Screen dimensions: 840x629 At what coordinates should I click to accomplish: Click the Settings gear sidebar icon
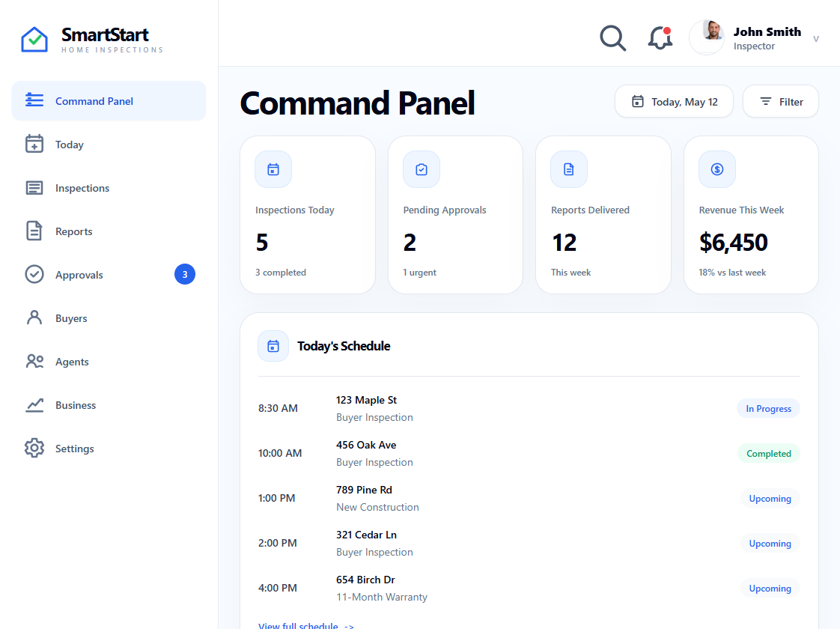[x=34, y=448]
